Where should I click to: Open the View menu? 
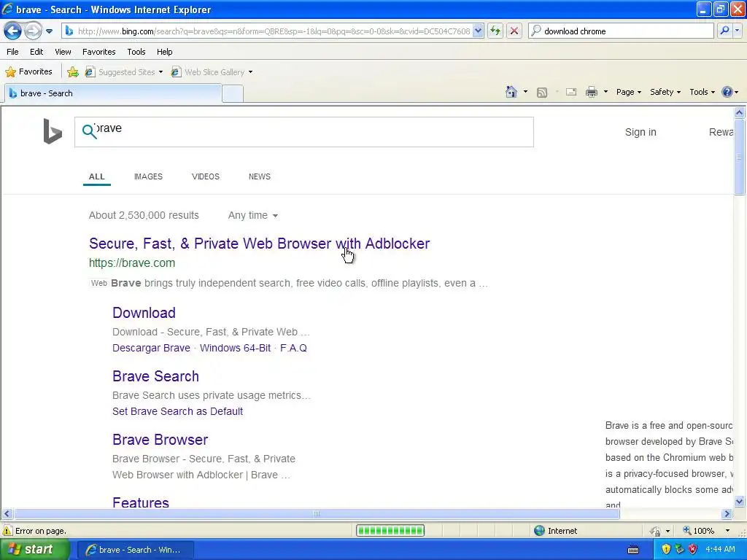(63, 52)
